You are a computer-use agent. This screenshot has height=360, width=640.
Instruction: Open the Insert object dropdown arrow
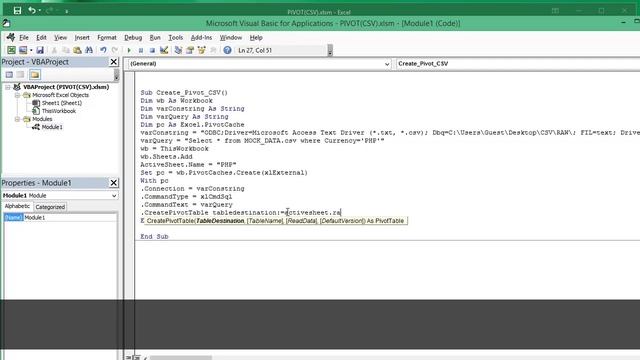tap(31, 50)
